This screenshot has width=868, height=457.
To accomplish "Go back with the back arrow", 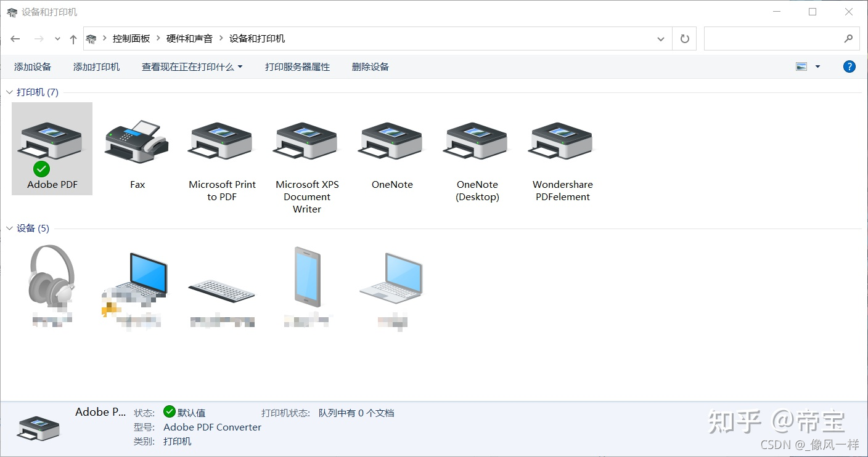I will pyautogui.click(x=15, y=39).
